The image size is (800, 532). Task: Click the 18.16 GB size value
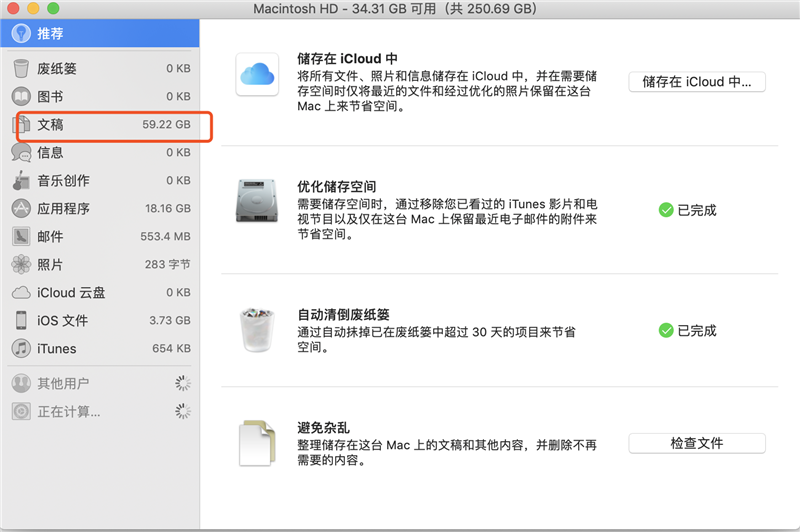point(168,209)
